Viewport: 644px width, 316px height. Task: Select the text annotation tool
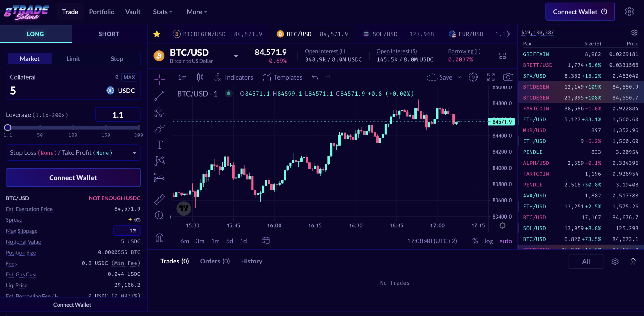tap(159, 145)
